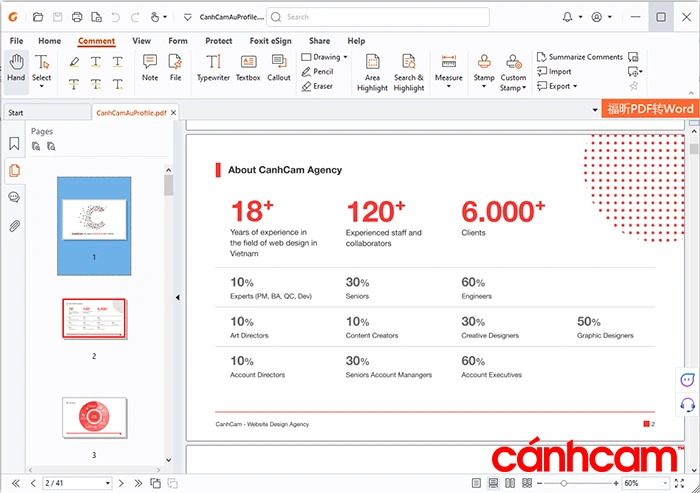Image resolution: width=700 pixels, height=493 pixels.
Task: Click the zoom out minus button
Action: (x=539, y=483)
